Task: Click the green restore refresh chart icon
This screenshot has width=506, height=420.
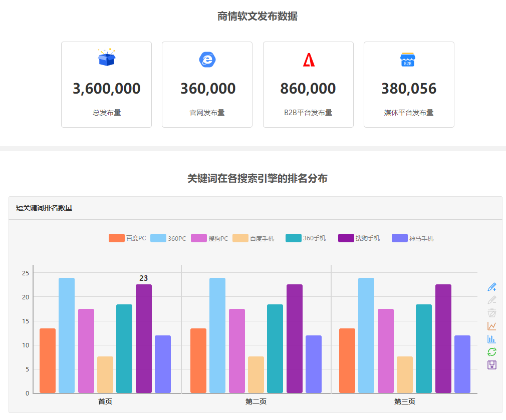Action: 492,352
